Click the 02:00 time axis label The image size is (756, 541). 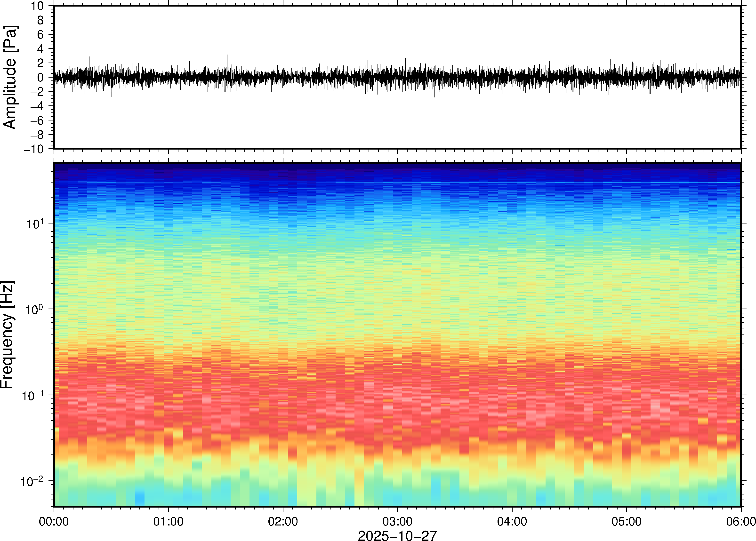[x=283, y=521]
